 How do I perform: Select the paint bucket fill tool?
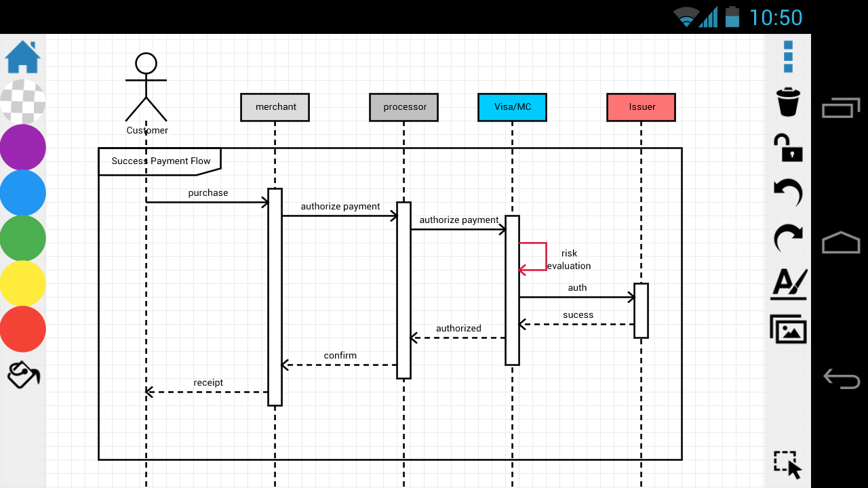coord(22,374)
